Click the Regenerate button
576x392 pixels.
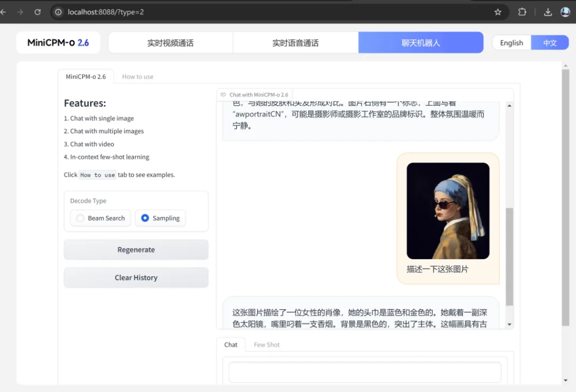pyautogui.click(x=136, y=250)
